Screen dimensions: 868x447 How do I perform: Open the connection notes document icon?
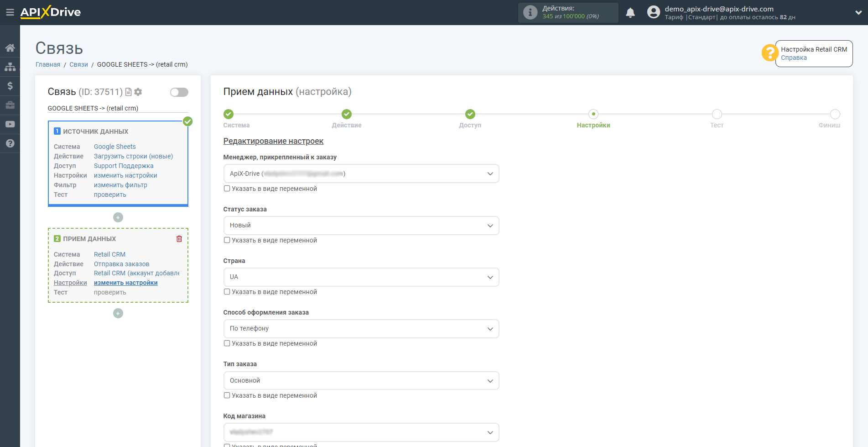coord(128,92)
